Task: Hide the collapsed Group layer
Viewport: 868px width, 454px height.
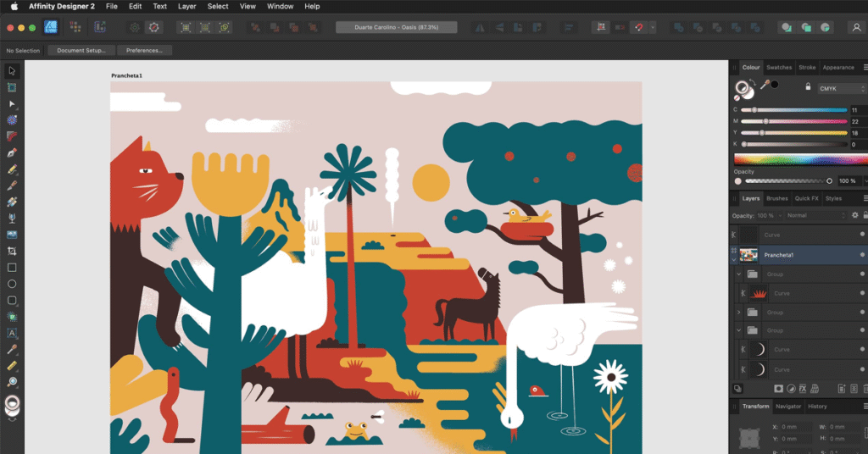Action: [862, 313]
